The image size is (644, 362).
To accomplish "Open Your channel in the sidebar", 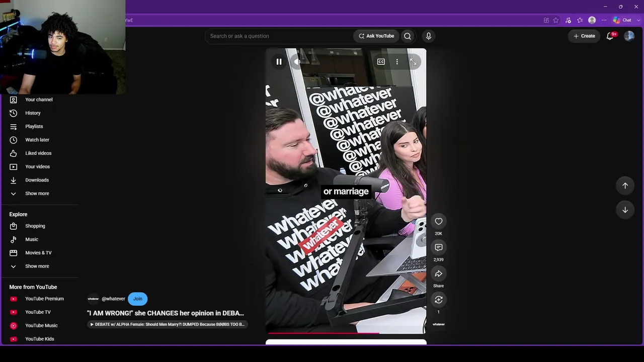I will tap(39, 100).
